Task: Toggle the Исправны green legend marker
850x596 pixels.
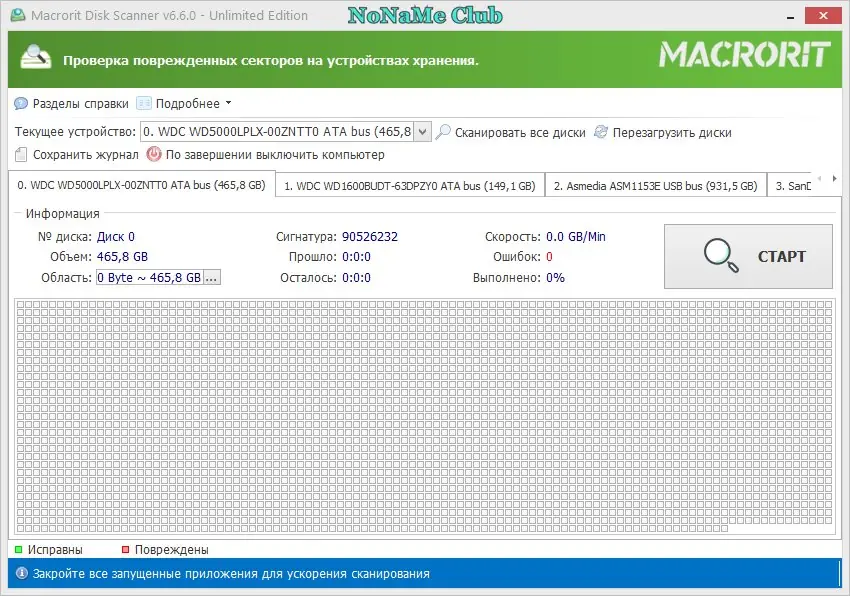Action: [17, 549]
